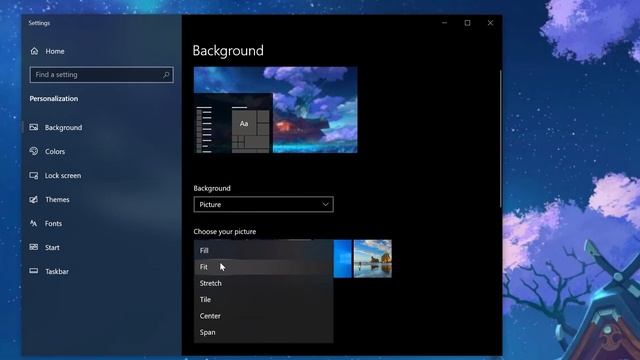Choose Center from the fit list
The height and width of the screenshot is (360, 640).
point(263,316)
